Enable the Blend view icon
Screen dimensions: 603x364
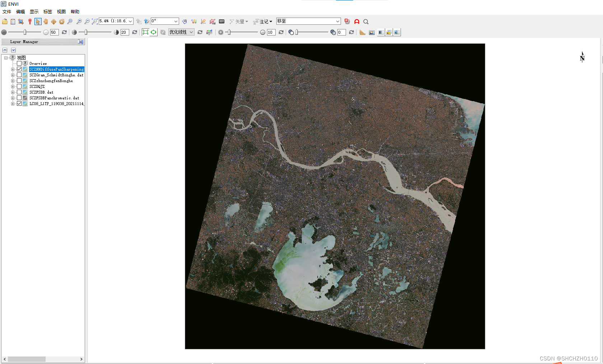coord(381,32)
